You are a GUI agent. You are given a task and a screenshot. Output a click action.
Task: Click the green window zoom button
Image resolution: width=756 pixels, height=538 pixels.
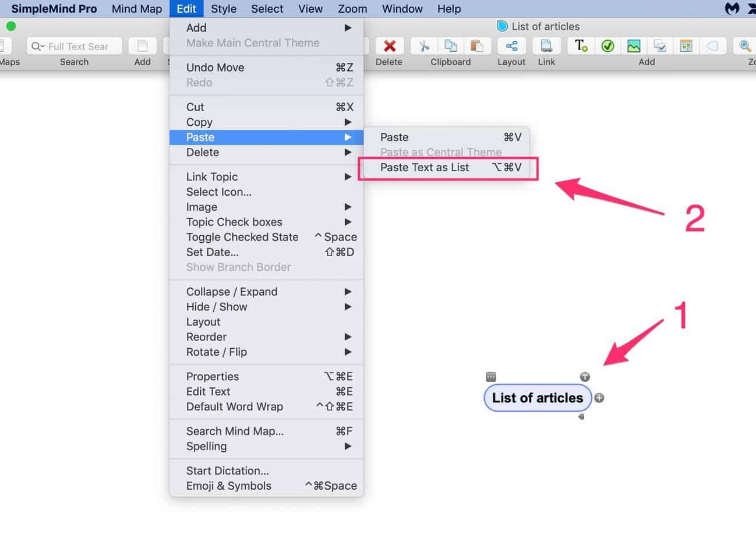11,26
